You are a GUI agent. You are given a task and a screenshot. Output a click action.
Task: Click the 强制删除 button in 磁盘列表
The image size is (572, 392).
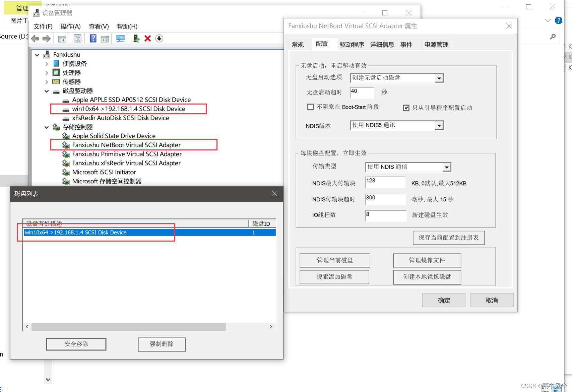pos(162,344)
